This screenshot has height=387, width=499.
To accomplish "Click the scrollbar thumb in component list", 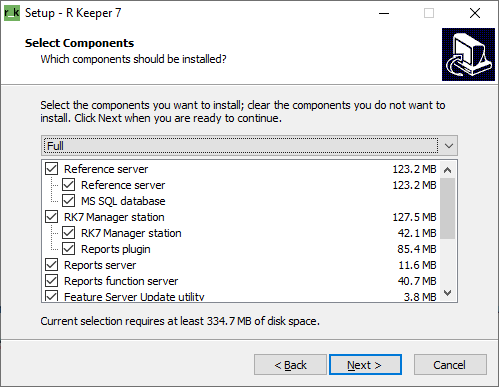I will click(448, 208).
